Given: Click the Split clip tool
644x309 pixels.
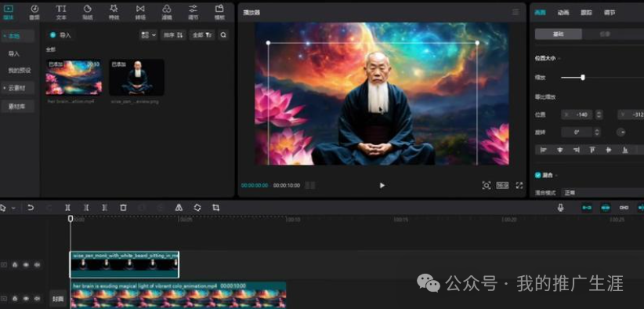Looking at the screenshot, I should click(x=67, y=208).
